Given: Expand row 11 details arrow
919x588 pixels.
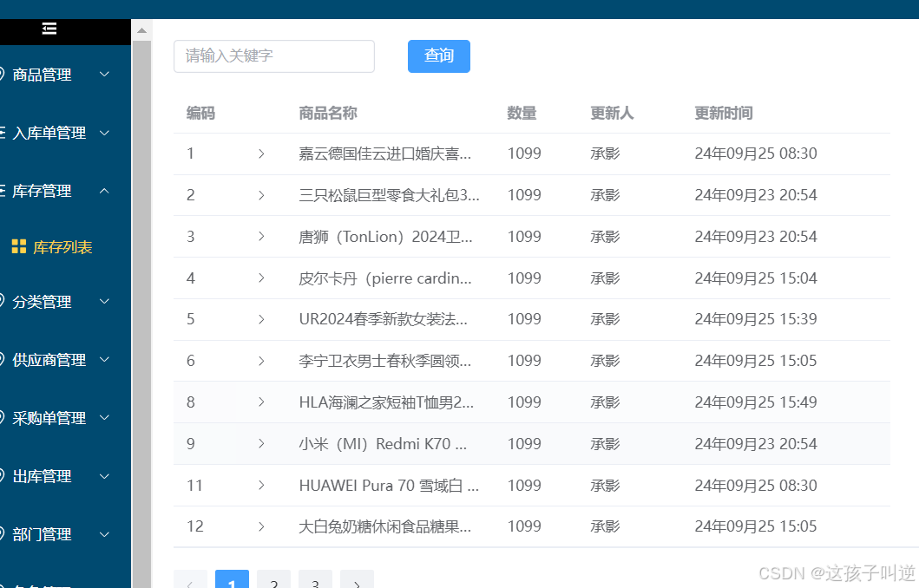Looking at the screenshot, I should [x=261, y=485].
